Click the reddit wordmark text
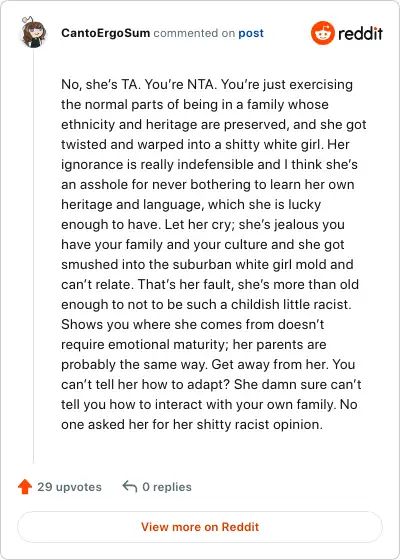This screenshot has height=560, width=400. [360, 34]
